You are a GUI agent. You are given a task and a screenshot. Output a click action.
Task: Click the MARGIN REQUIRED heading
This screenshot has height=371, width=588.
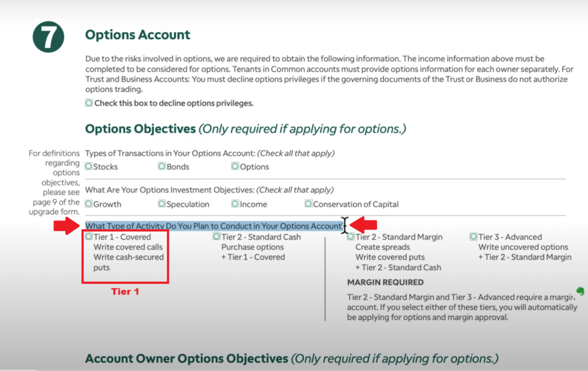pyautogui.click(x=385, y=283)
